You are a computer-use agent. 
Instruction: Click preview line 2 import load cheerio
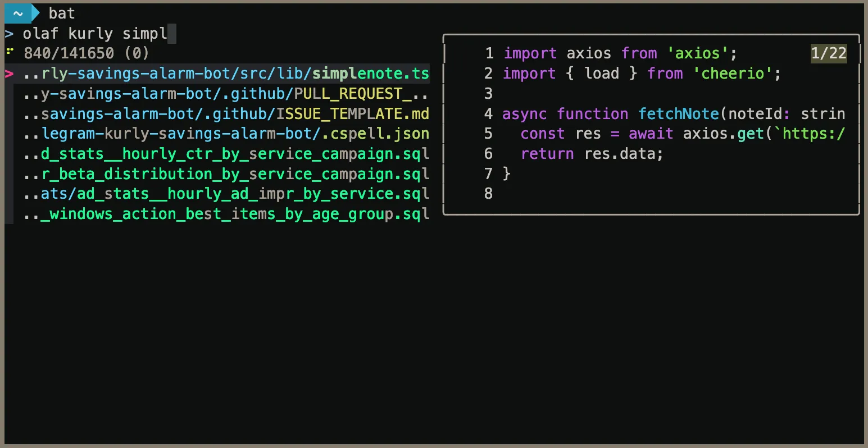pyautogui.click(x=642, y=74)
